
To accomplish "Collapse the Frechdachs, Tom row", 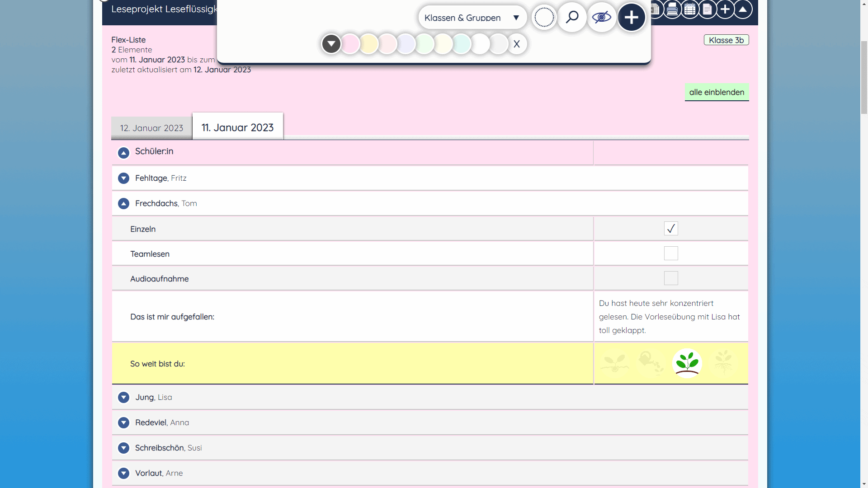I will click(123, 204).
